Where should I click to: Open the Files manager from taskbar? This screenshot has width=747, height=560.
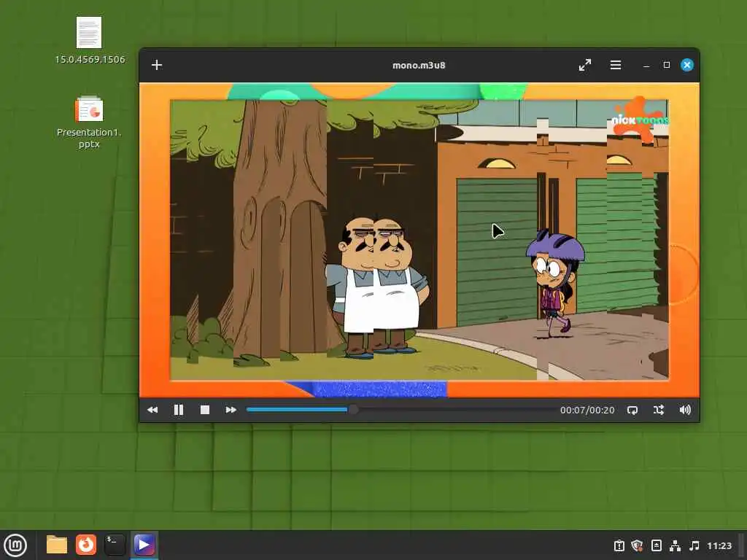[57, 545]
